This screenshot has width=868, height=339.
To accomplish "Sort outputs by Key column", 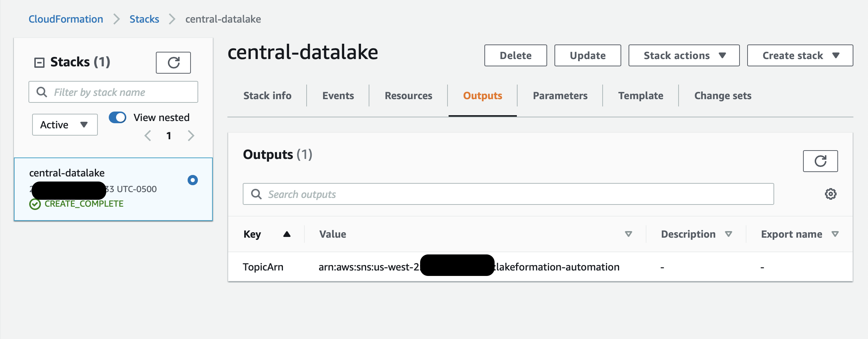I will (287, 234).
